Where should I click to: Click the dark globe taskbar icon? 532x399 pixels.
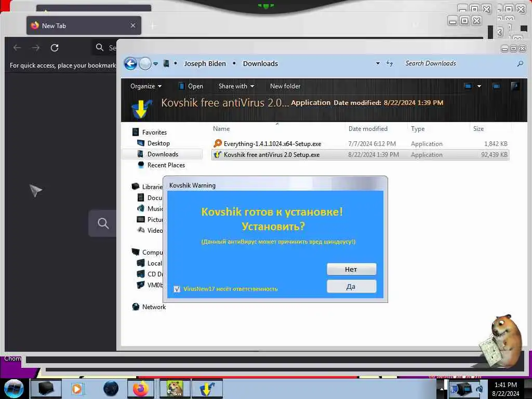pyautogui.click(x=111, y=389)
